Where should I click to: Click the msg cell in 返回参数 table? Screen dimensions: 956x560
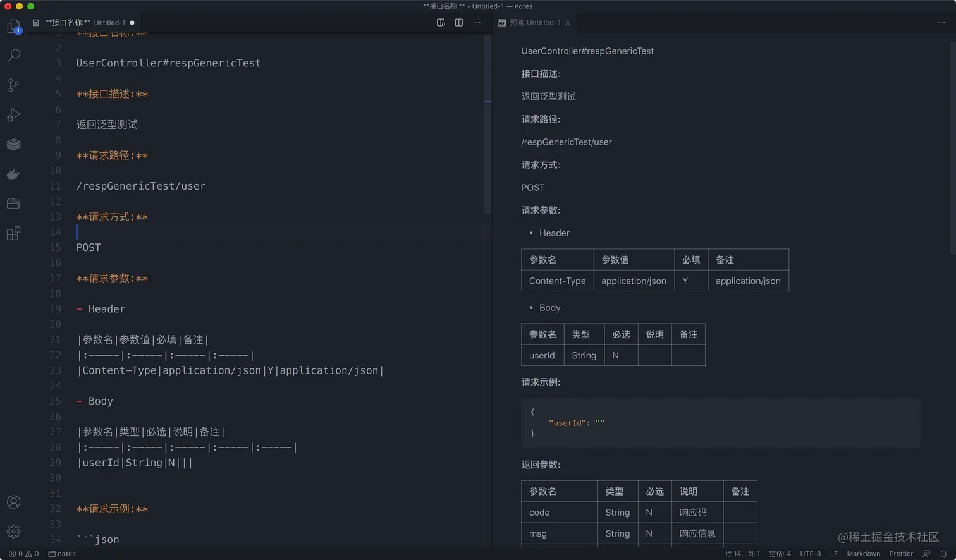560,534
